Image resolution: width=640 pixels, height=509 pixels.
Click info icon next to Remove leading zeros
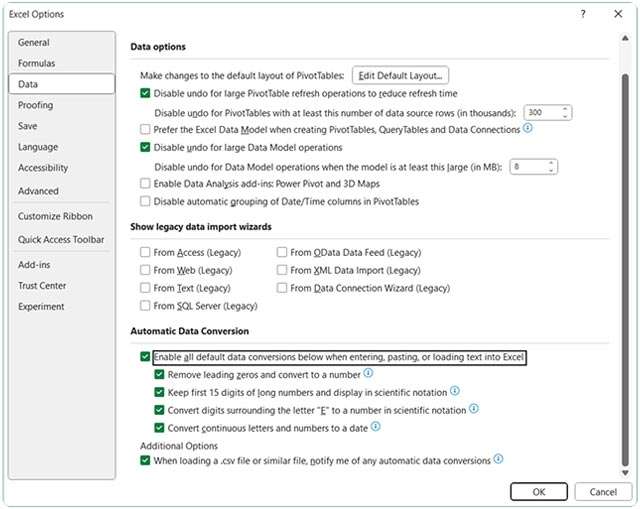pos(368,374)
